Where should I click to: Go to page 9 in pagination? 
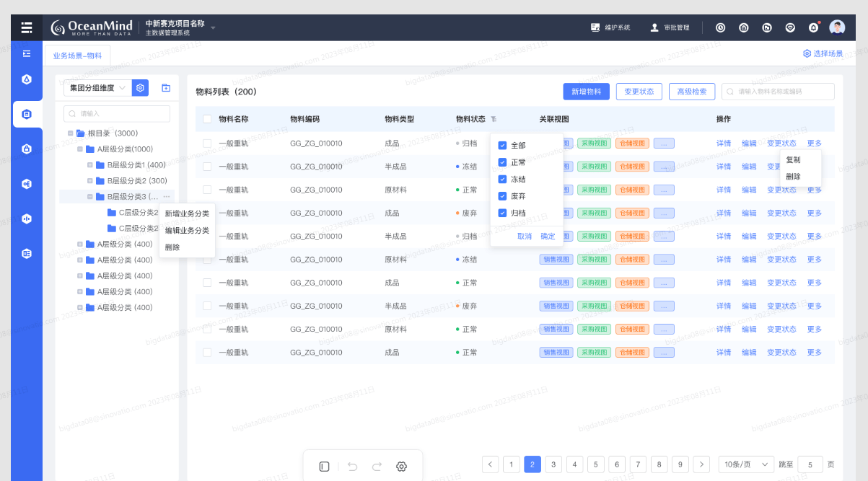[x=680, y=464]
